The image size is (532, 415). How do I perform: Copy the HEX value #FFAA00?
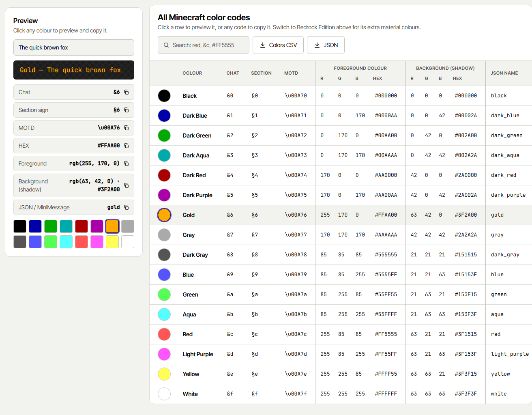click(x=126, y=146)
